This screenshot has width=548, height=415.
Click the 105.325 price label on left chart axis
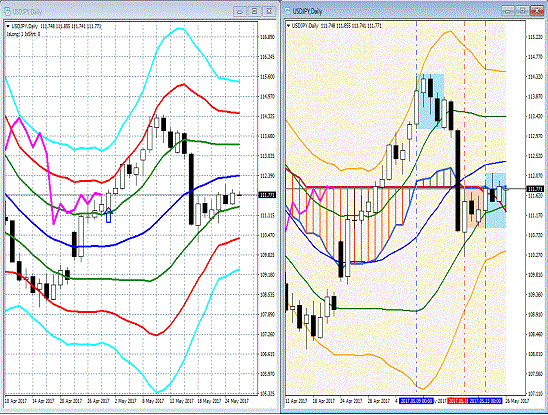point(267,393)
